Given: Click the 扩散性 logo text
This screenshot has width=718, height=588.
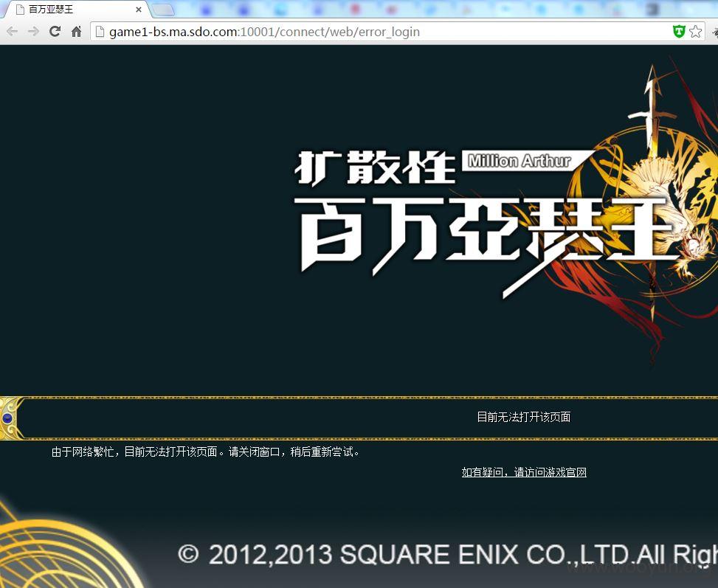Looking at the screenshot, I should [x=376, y=168].
